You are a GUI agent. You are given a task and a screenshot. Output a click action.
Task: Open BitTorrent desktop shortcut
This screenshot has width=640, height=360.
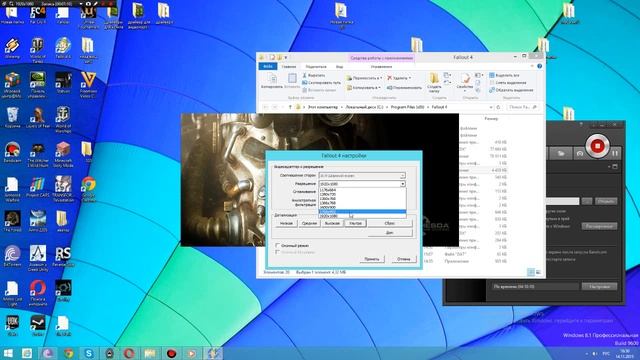[12, 256]
